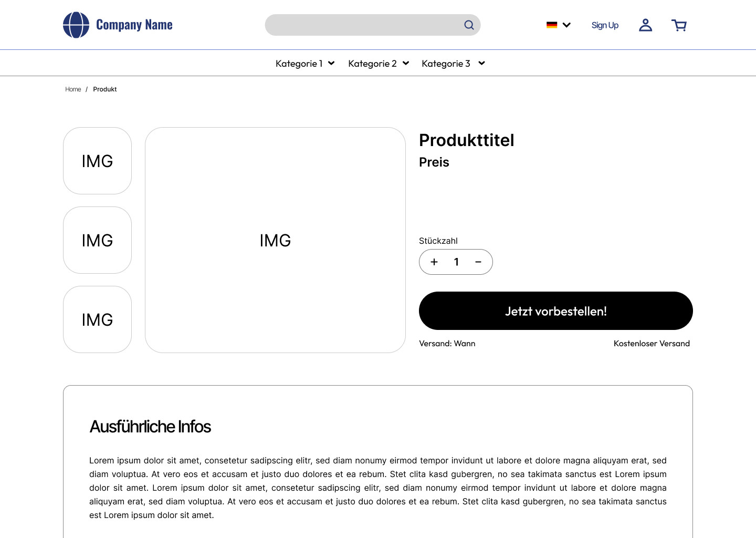
Task: Click the Sign Up link
Action: pos(605,25)
